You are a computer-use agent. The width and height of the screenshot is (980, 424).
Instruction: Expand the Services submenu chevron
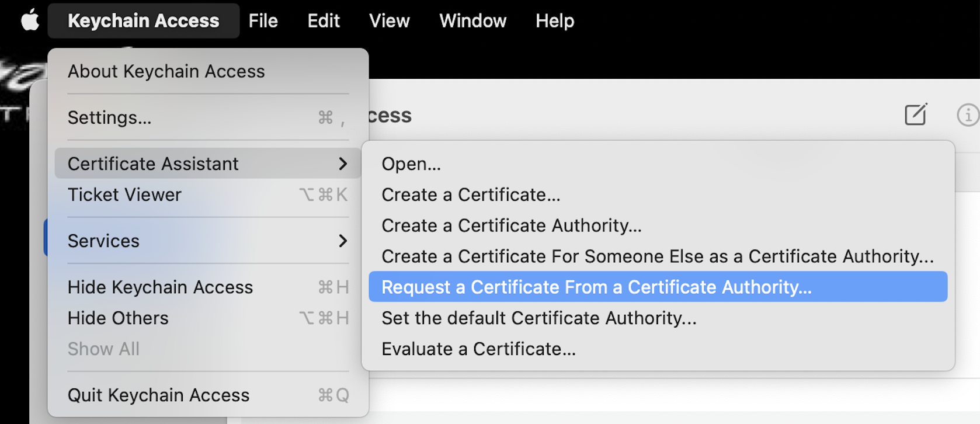[x=343, y=241]
